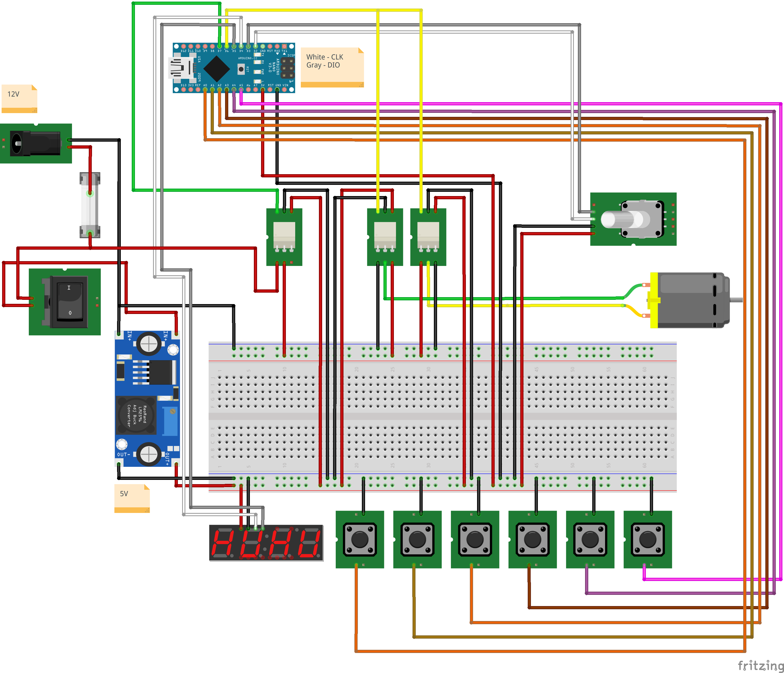
Task: Select the glass fuse holder component
Action: click(90, 205)
